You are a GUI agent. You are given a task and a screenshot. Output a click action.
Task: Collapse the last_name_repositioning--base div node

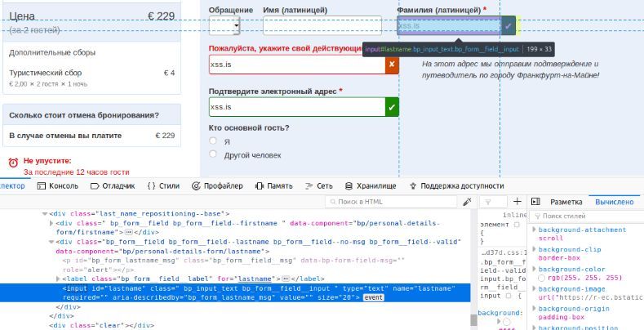(x=45, y=214)
